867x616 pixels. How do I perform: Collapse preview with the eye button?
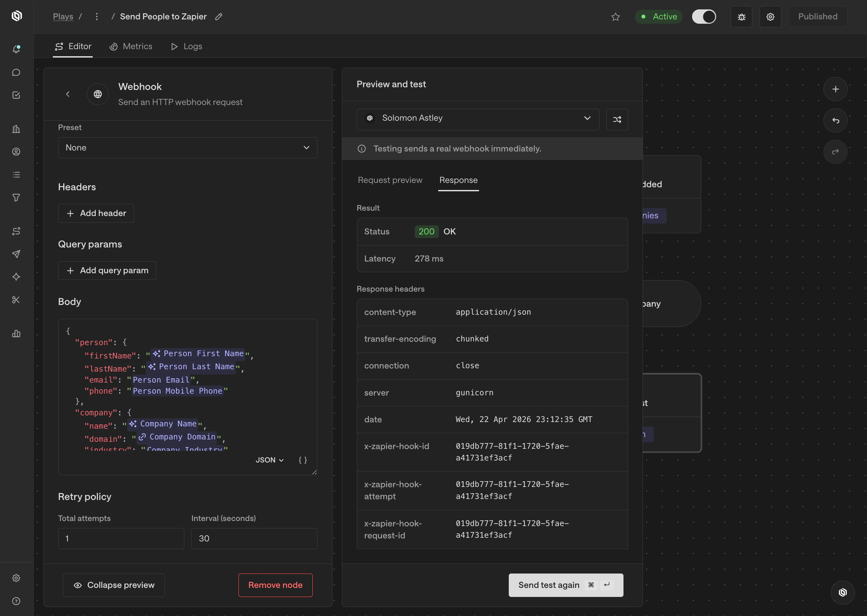pos(114,585)
